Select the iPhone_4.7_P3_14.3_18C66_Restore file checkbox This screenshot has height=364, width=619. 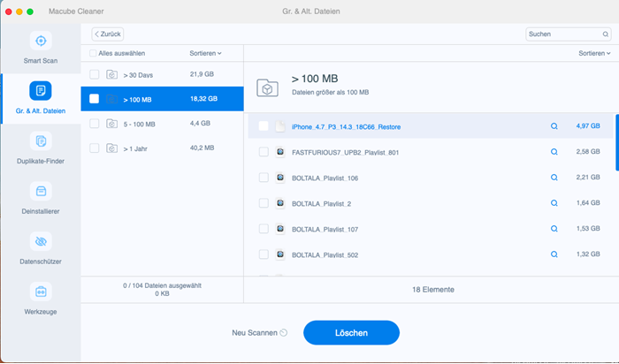pyautogui.click(x=264, y=126)
